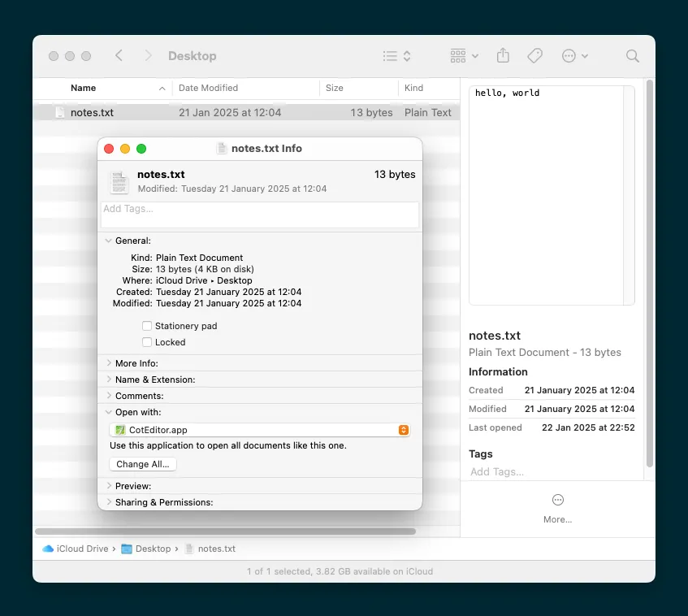Click the Change All button
This screenshot has height=616, width=688.
click(142, 464)
